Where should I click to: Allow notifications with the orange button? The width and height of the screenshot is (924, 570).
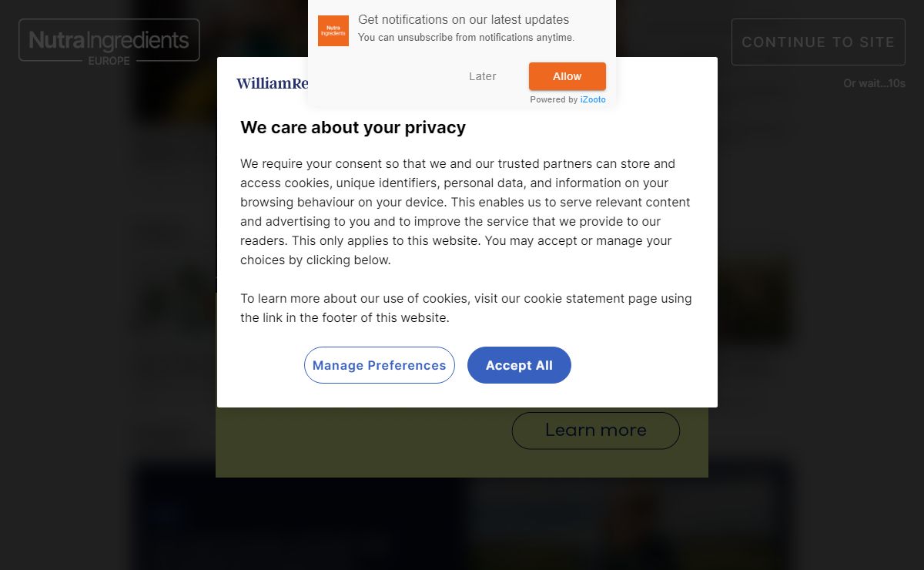click(567, 76)
